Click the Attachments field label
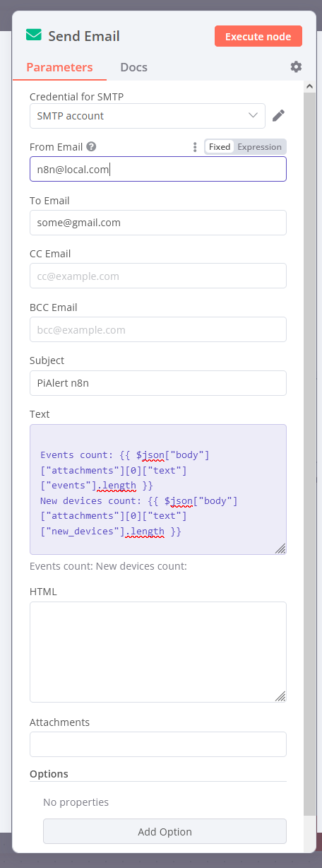Viewport: 322px width, 868px height. [59, 722]
